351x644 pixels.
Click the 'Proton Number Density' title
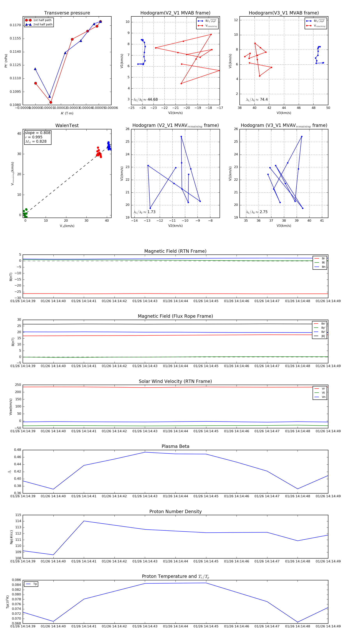pos(175,511)
